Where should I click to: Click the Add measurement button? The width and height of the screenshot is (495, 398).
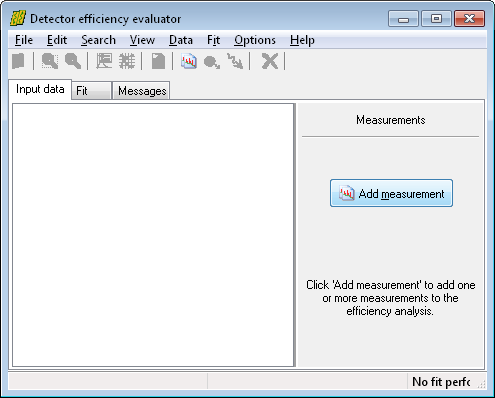pyautogui.click(x=391, y=193)
